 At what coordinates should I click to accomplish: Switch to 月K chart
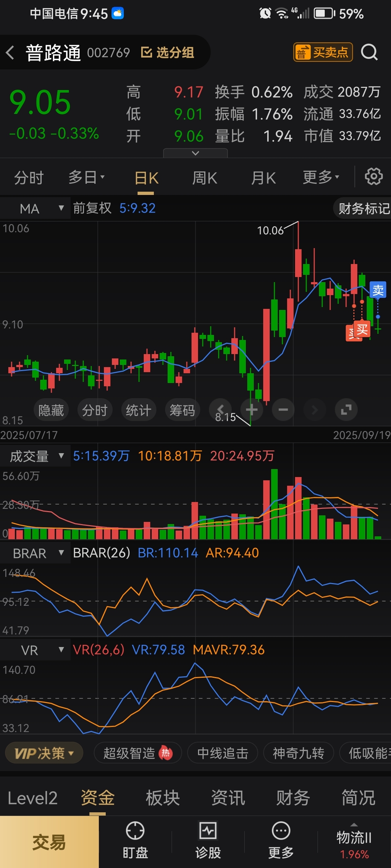pyautogui.click(x=264, y=178)
